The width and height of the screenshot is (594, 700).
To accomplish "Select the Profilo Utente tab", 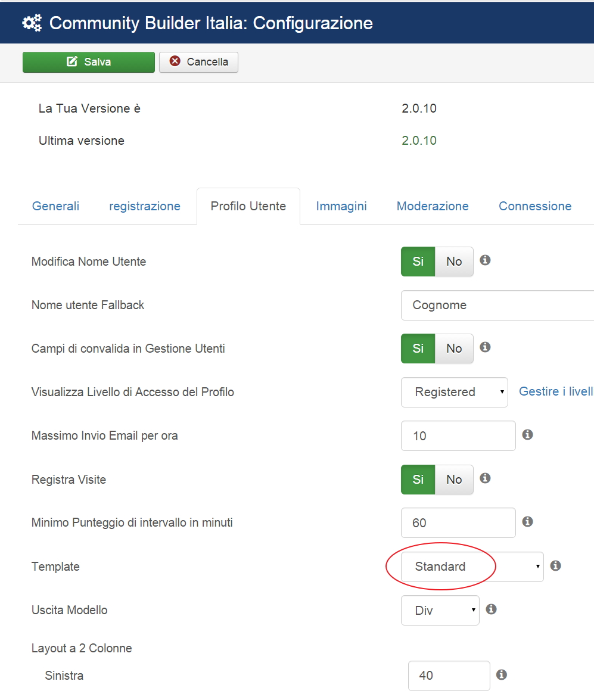I will pyautogui.click(x=248, y=206).
